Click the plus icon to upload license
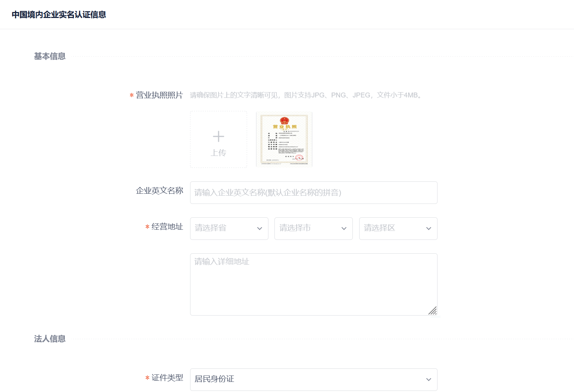Screen dimensions: 574x392 218,136
